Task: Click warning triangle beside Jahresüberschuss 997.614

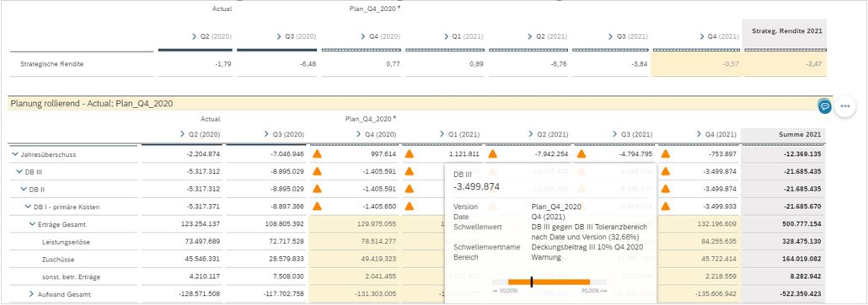Action: tap(317, 154)
